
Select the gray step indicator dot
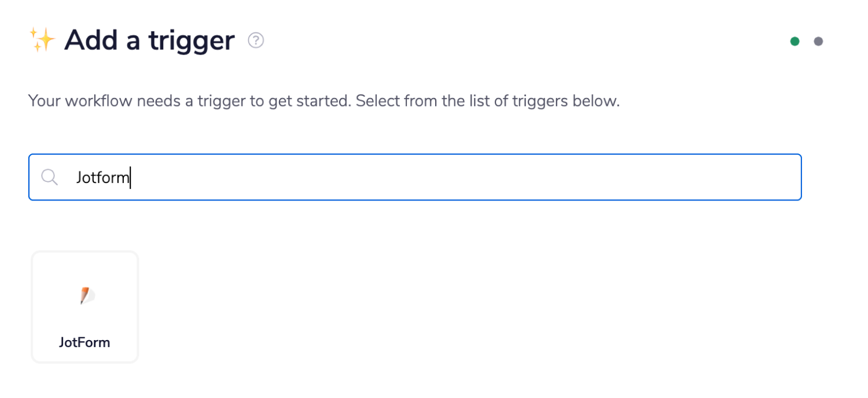tap(818, 41)
